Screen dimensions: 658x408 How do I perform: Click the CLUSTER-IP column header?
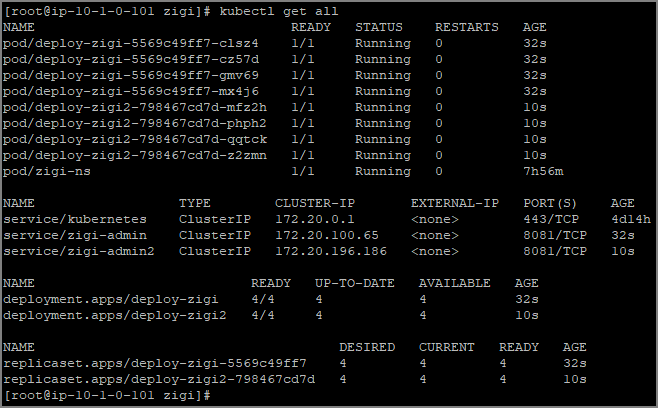[x=315, y=203]
